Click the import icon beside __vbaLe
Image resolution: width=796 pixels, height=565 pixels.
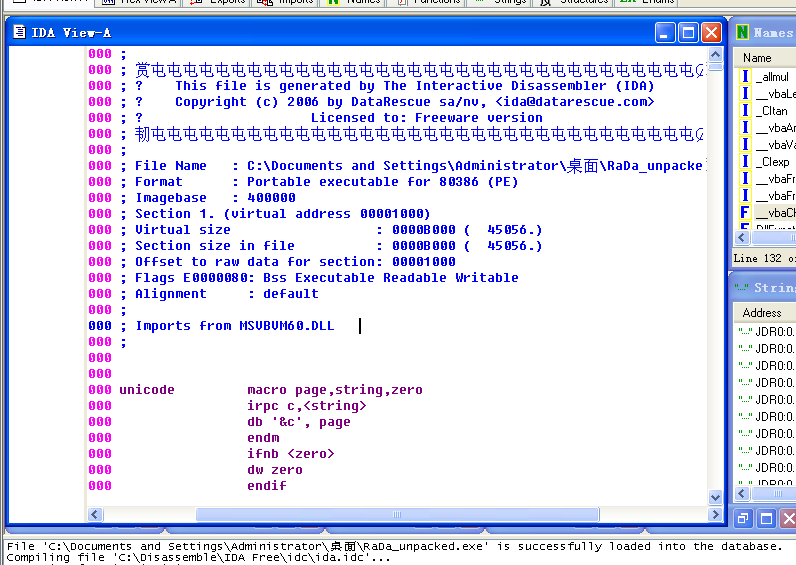pyautogui.click(x=745, y=94)
